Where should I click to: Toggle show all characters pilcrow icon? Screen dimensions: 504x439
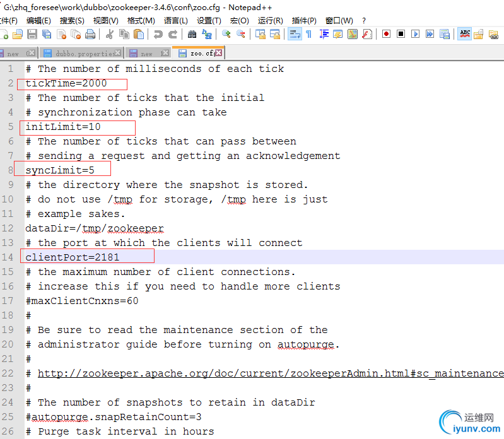pos(309,34)
